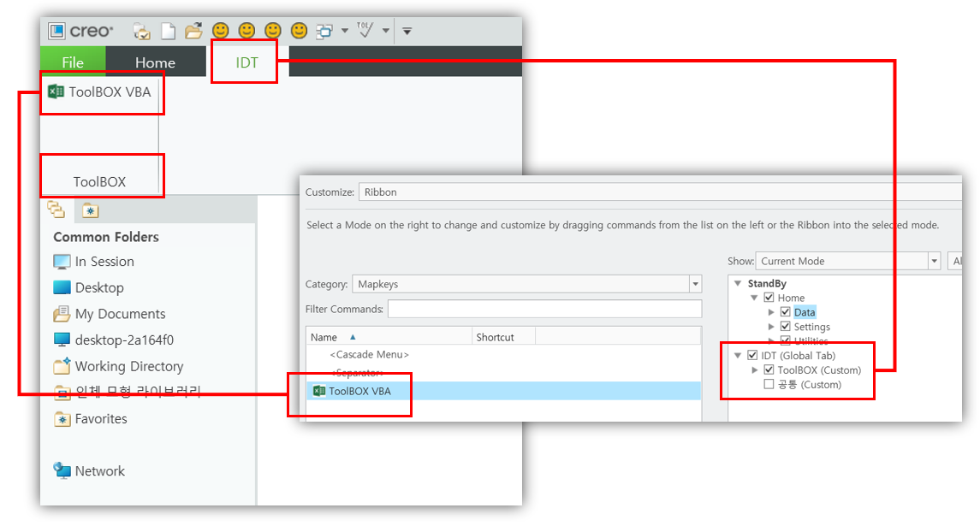The width and height of the screenshot is (980, 526).
Task: Select the Settings label in the tree
Action: pyautogui.click(x=812, y=327)
